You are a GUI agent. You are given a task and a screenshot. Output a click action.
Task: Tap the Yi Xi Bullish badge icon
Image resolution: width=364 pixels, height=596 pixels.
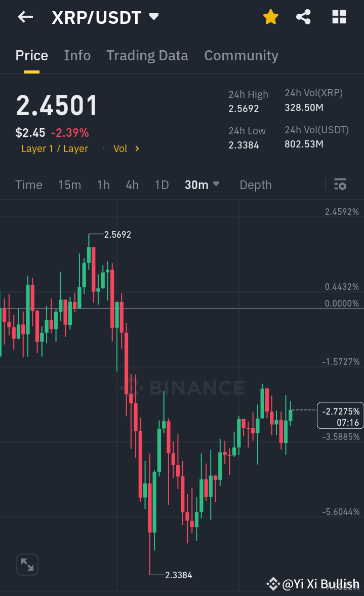point(273,583)
